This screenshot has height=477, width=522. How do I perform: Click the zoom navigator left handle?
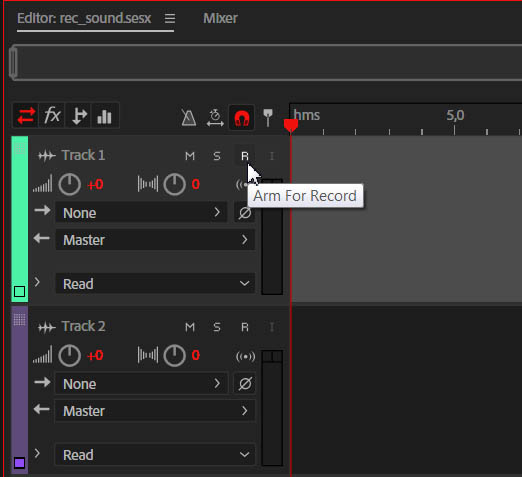(13, 63)
